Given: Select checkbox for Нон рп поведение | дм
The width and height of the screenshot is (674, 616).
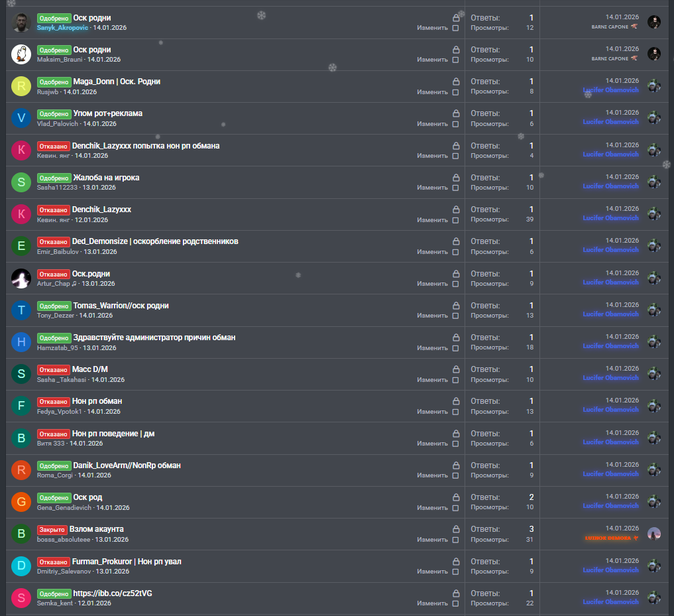Looking at the screenshot, I should [x=456, y=444].
